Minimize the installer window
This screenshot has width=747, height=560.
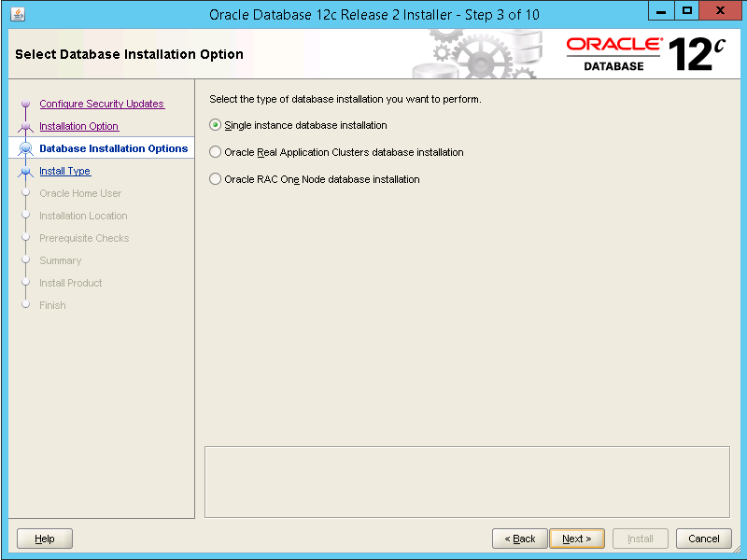(660, 13)
